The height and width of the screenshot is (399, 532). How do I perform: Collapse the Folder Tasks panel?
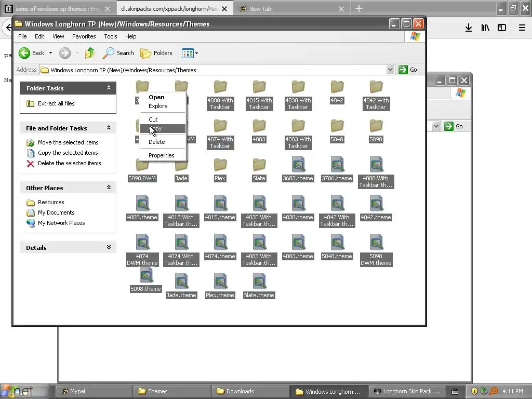[x=109, y=88]
